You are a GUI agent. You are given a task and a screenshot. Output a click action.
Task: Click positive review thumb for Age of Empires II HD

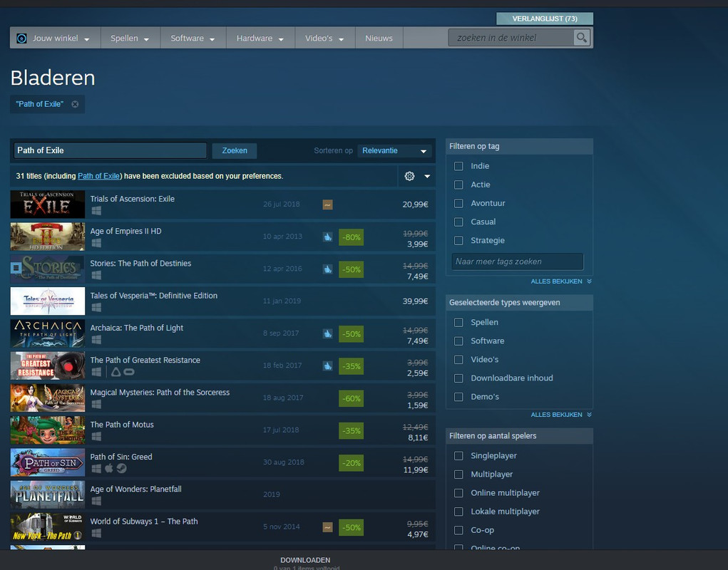(327, 237)
